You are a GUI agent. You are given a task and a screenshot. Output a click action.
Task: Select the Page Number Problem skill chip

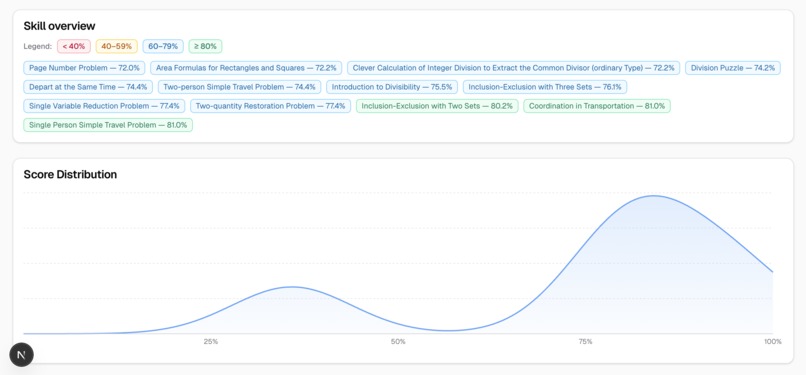click(84, 68)
